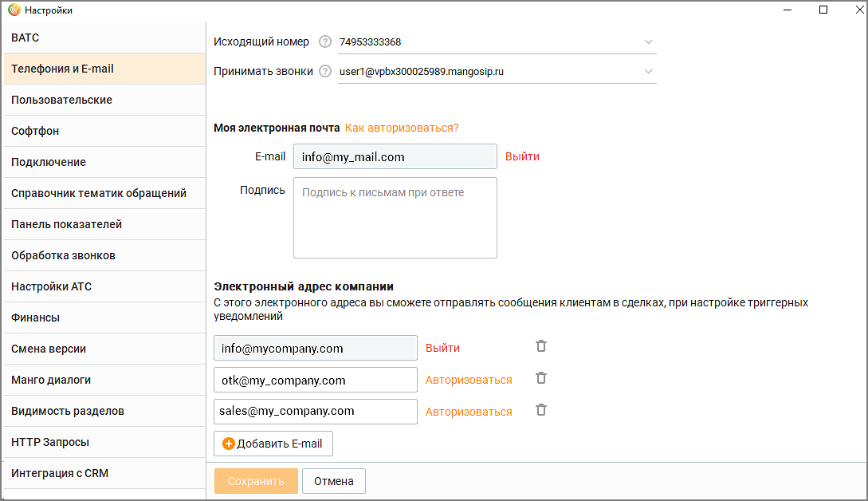Click Авторизоваться for sales@my_company.com
This screenshot has width=868, height=501.
tap(469, 412)
